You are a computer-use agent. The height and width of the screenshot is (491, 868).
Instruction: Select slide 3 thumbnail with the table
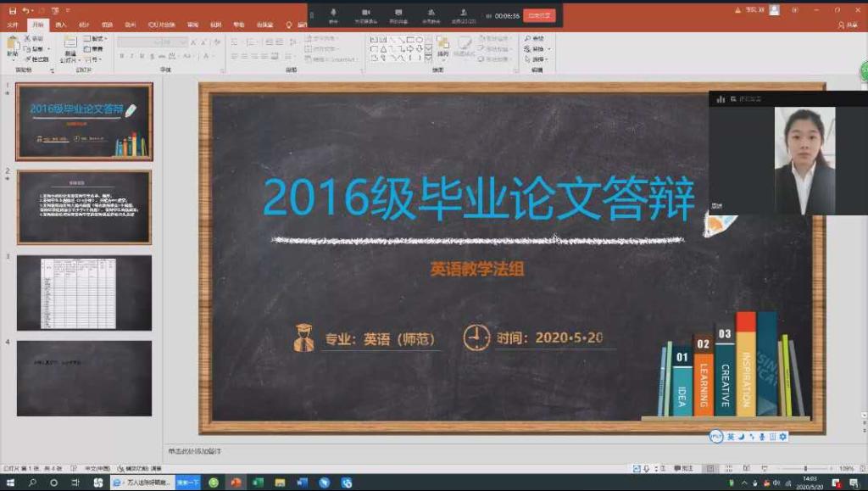84,293
